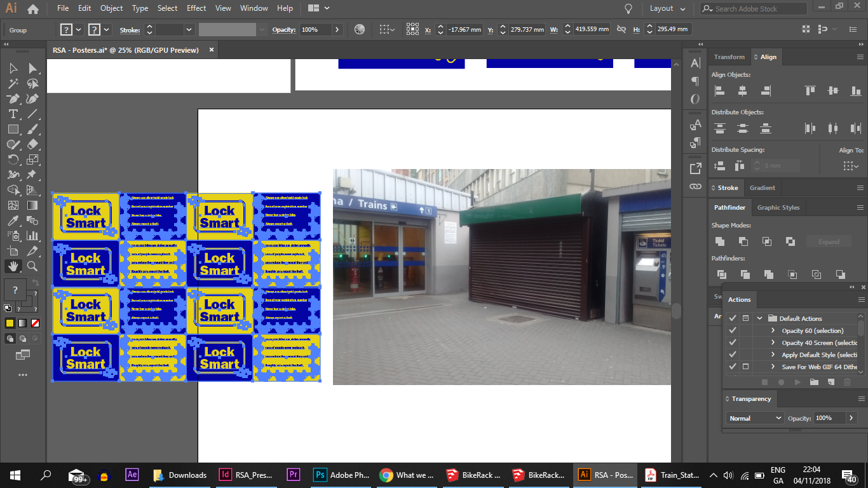868x488 pixels.
Task: Pick the Lasso tool
Action: pyautogui.click(x=32, y=83)
